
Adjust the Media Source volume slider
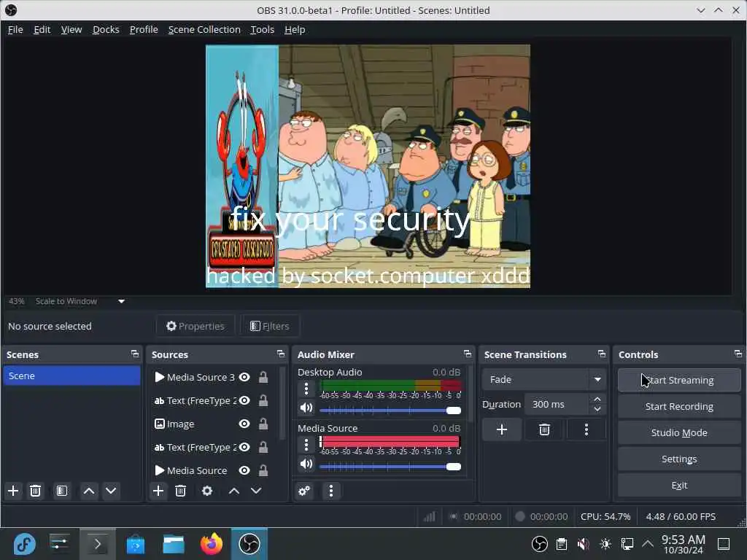(x=390, y=467)
